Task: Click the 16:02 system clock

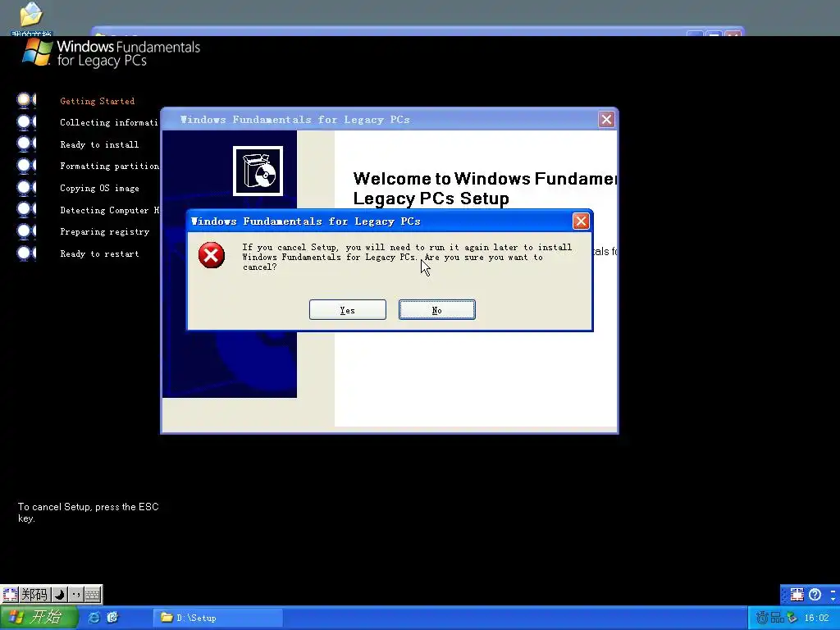Action: [x=816, y=619]
